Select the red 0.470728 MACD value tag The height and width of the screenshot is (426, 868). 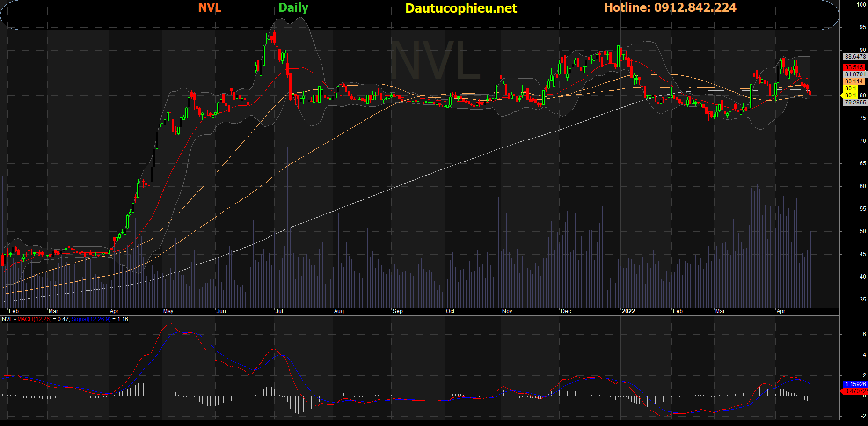click(x=856, y=391)
